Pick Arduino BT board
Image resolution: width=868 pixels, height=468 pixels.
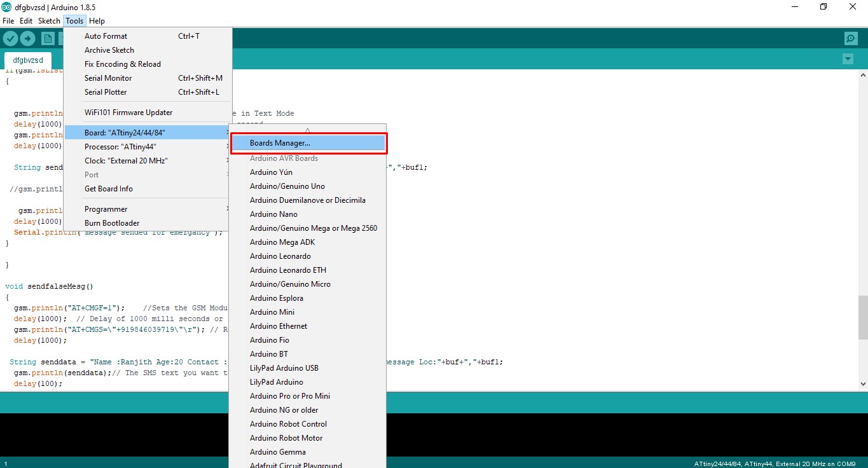[308, 354]
